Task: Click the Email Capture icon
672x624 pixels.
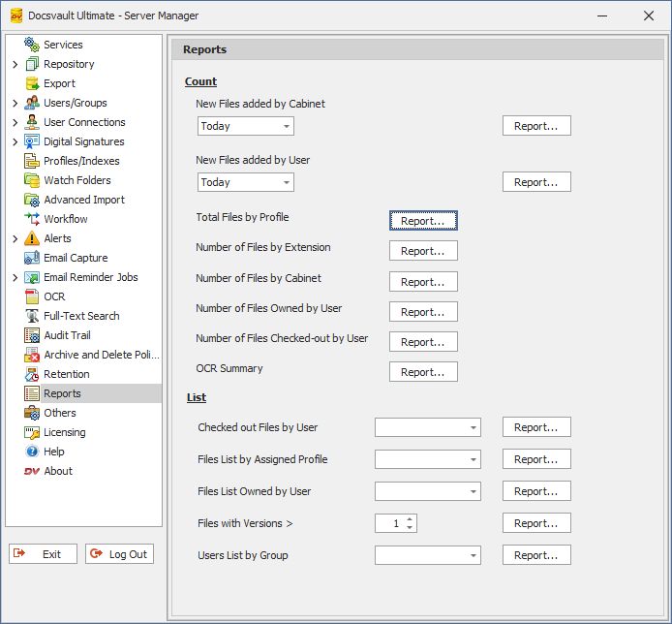Action: 32,258
